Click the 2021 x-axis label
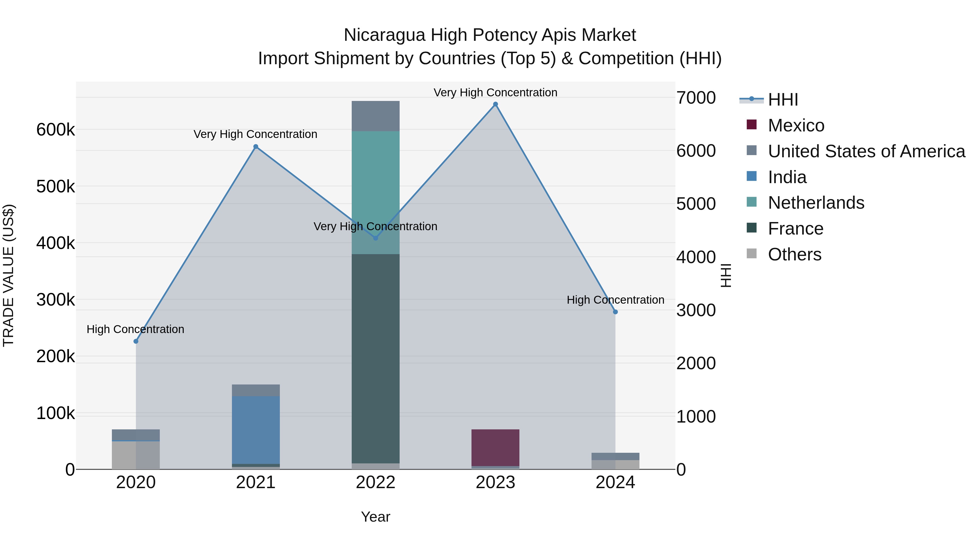This screenshot has width=980, height=551. pyautogui.click(x=256, y=482)
